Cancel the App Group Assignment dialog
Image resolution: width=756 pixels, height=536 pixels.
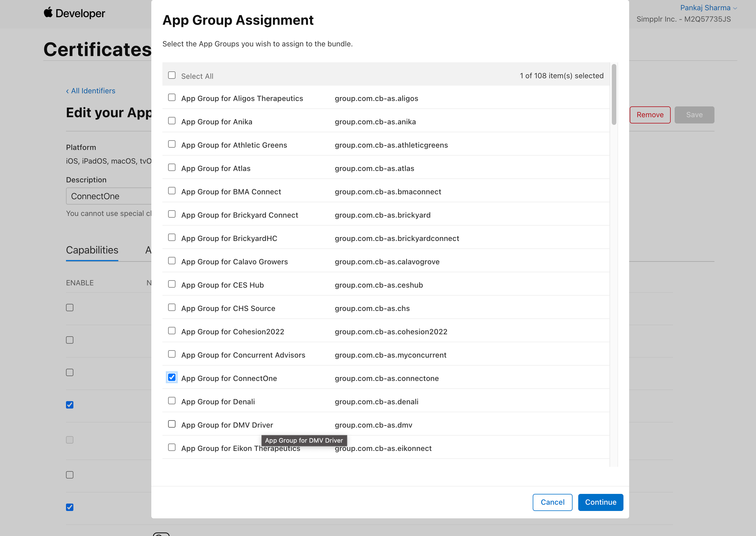click(x=552, y=502)
